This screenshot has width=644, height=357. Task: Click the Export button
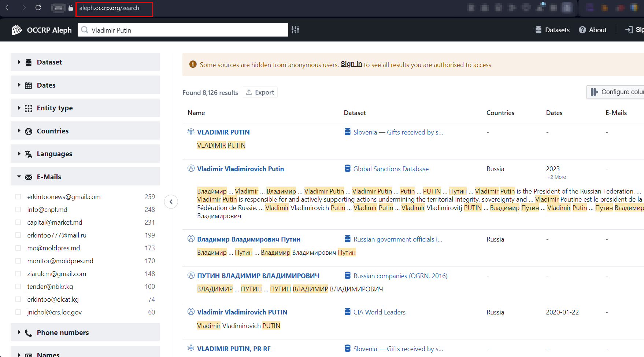pyautogui.click(x=260, y=92)
